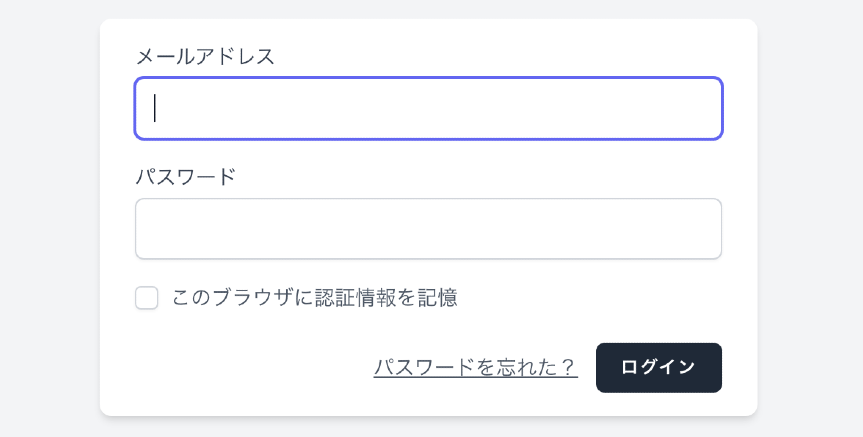This screenshot has height=437, width=863.
Task: Click the パスワード field label
Action: (185, 177)
